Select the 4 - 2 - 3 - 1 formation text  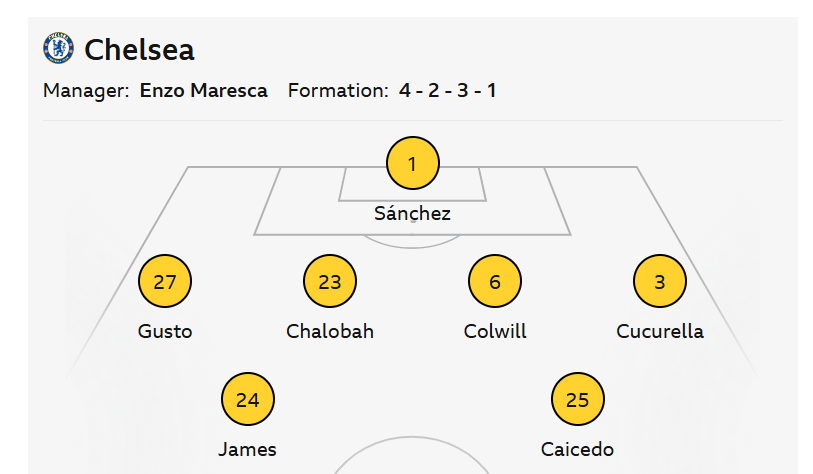tap(448, 91)
